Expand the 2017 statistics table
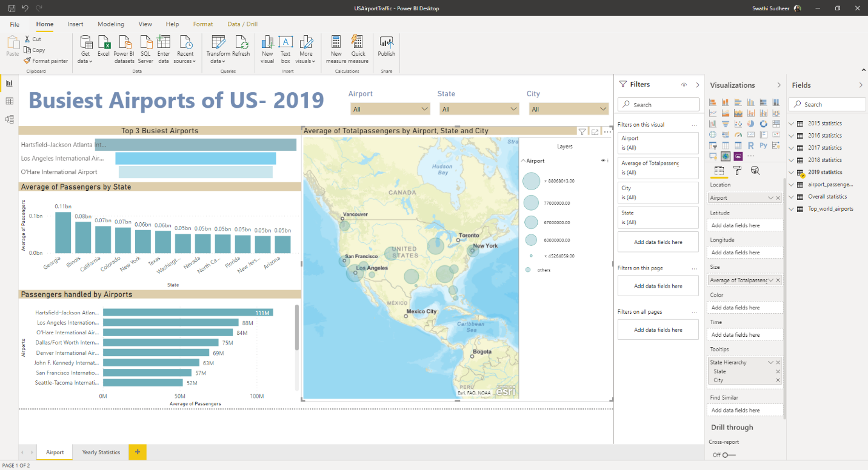This screenshot has width=868, height=470. [792, 148]
